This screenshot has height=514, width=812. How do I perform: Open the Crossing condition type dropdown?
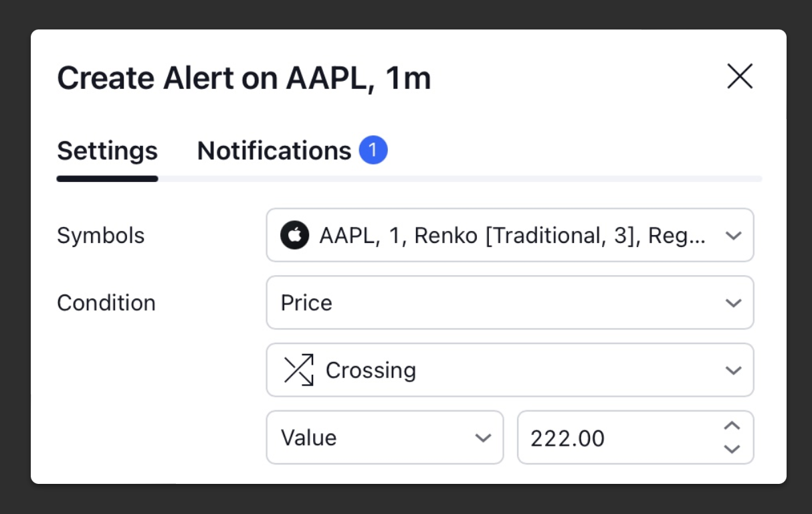510,370
